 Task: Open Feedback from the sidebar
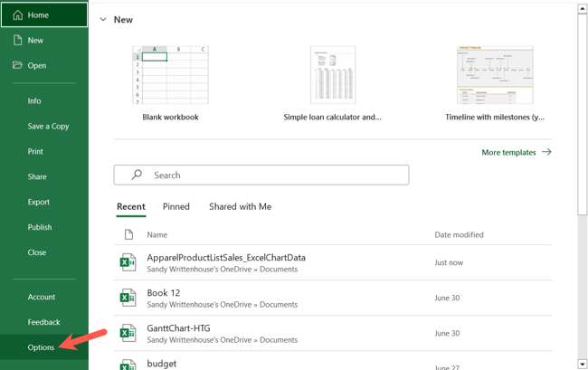(x=43, y=322)
